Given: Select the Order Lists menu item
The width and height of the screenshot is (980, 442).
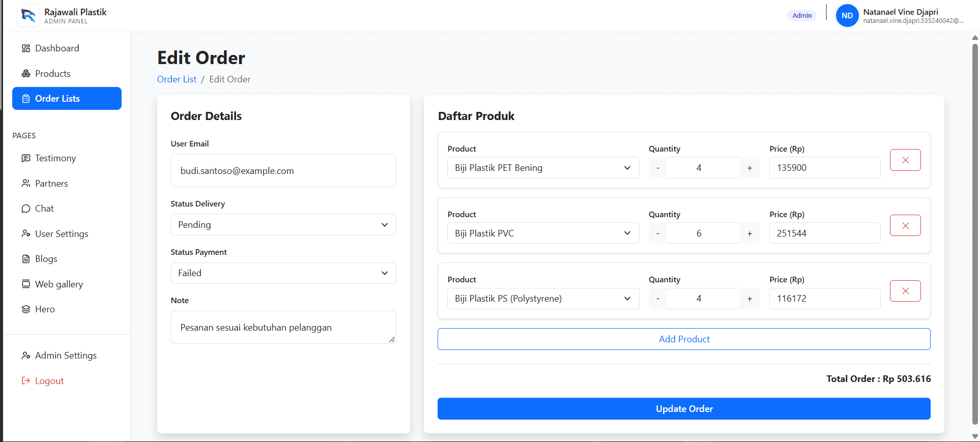Looking at the screenshot, I should (x=67, y=99).
